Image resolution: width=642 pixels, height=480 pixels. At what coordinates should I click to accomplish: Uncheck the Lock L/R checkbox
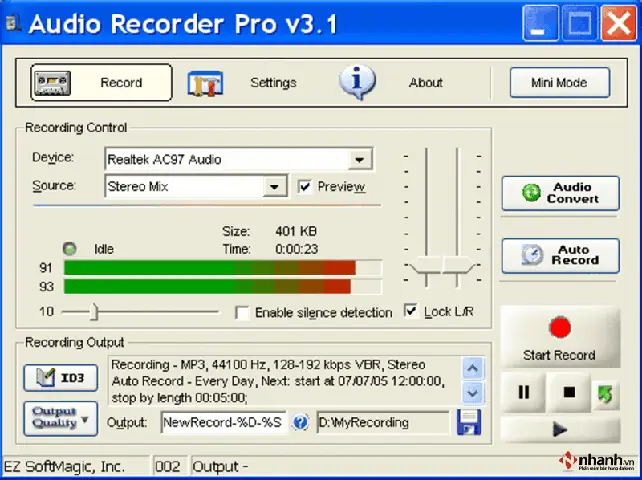[411, 311]
